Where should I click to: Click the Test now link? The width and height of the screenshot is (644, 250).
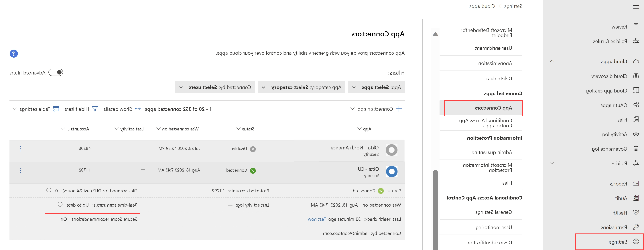(x=317, y=219)
